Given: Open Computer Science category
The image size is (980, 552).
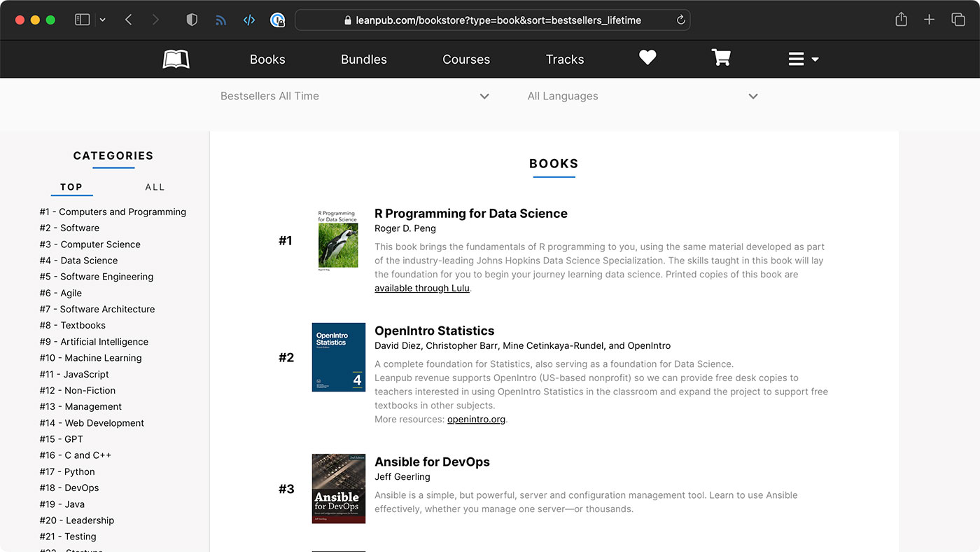Looking at the screenshot, I should (90, 244).
